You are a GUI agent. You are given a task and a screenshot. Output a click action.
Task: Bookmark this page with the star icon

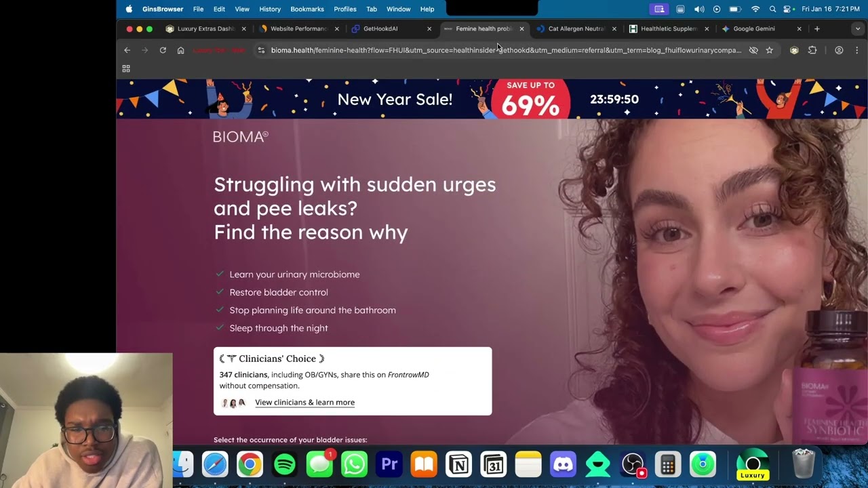[770, 50]
